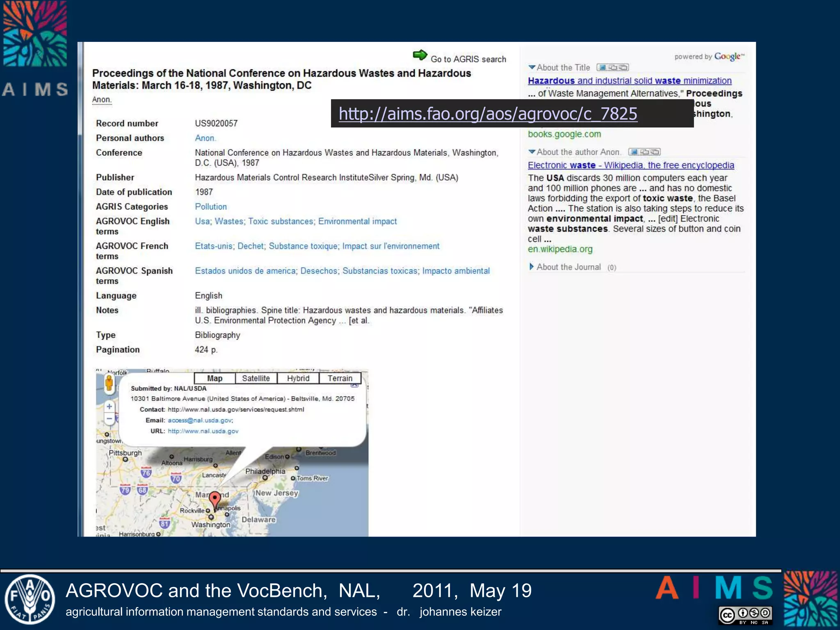Open Electronic waste Wikipedia result link

(630, 165)
